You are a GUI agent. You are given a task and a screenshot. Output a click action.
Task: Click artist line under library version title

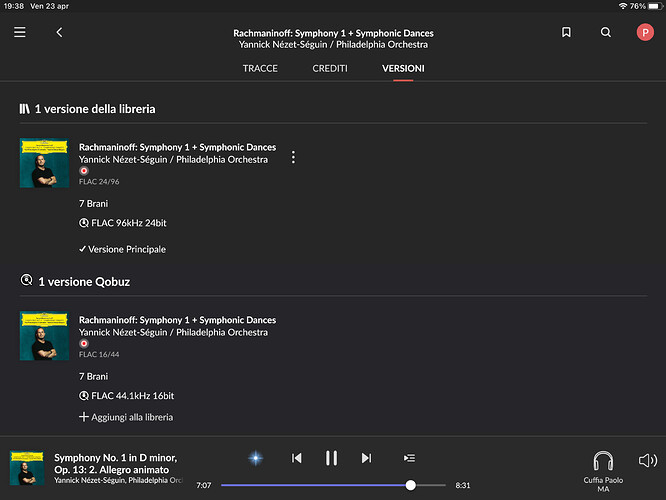(x=173, y=160)
